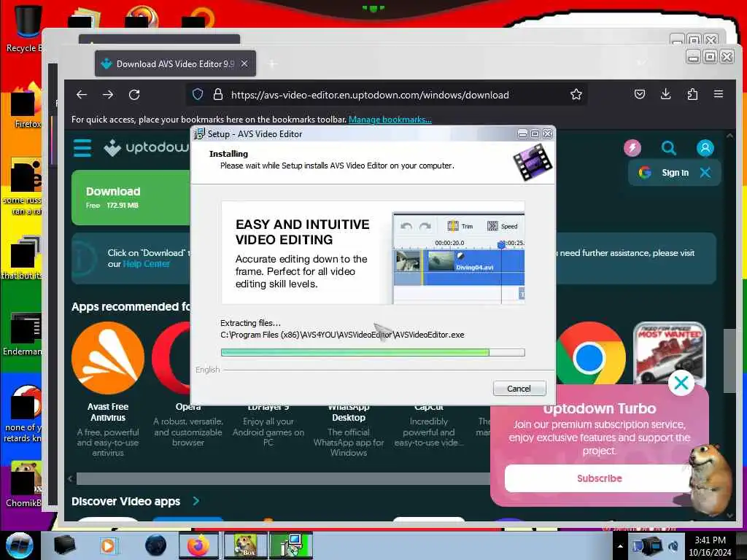
Task: Select the Download AVS Video Editor tab
Action: click(x=175, y=63)
